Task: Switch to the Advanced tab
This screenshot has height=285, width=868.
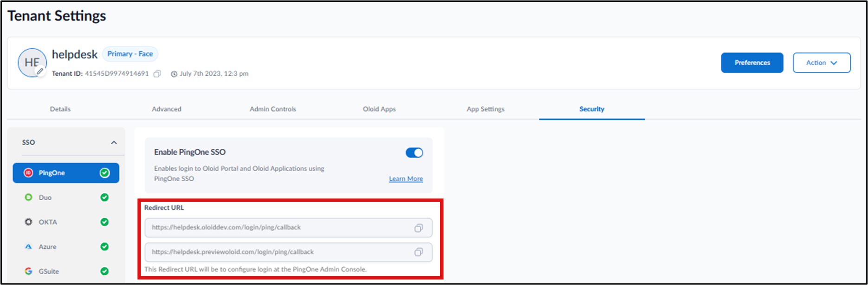Action: [167, 109]
